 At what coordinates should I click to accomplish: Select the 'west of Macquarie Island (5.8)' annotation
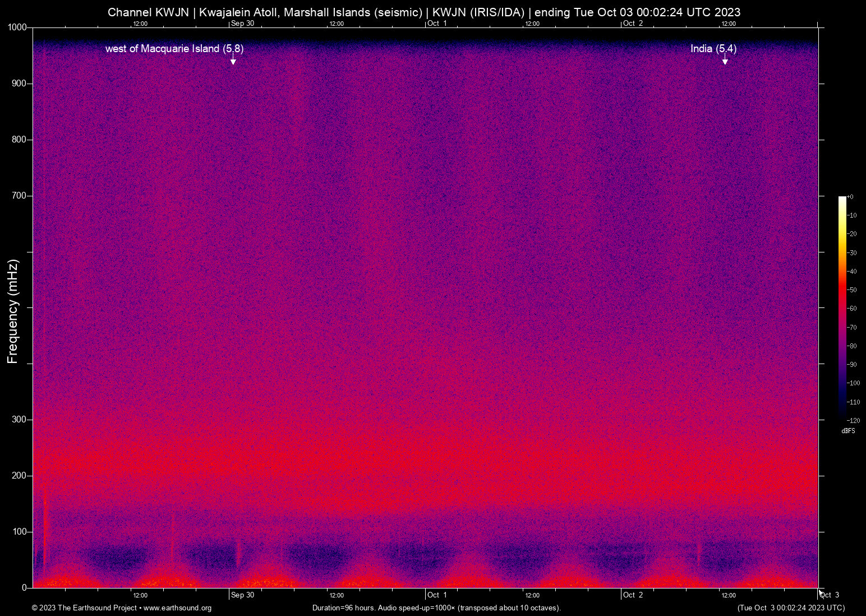point(174,49)
